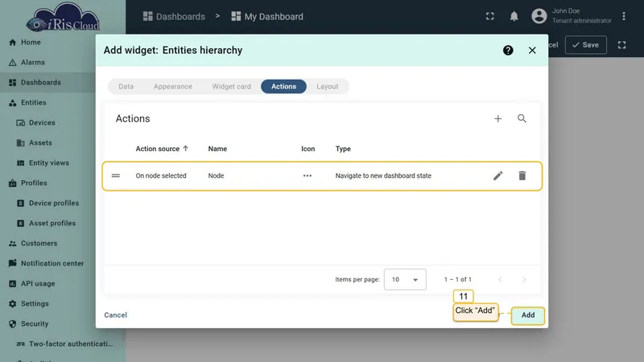The height and width of the screenshot is (362, 644).
Task: Edit the Node action with pencil icon
Action: point(497,175)
